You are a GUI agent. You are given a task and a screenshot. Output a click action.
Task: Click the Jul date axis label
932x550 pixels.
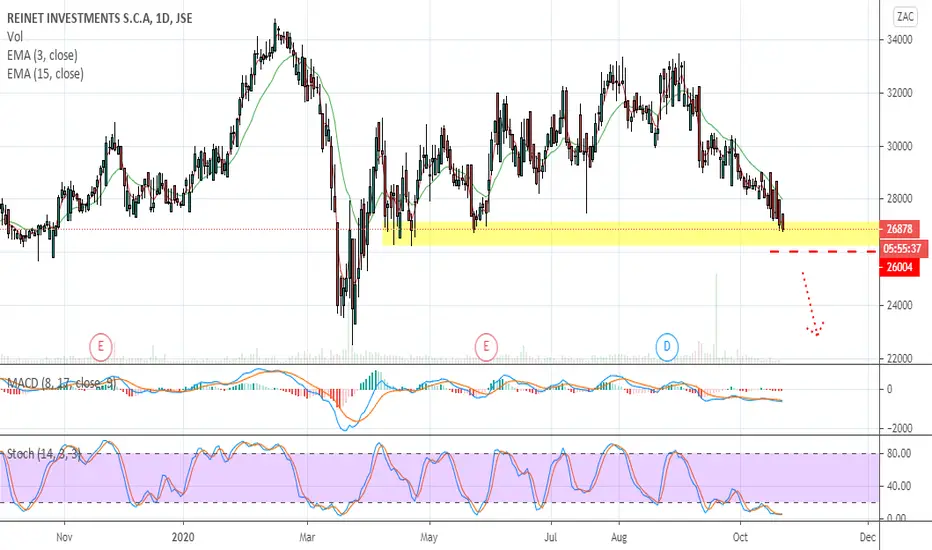click(x=551, y=537)
